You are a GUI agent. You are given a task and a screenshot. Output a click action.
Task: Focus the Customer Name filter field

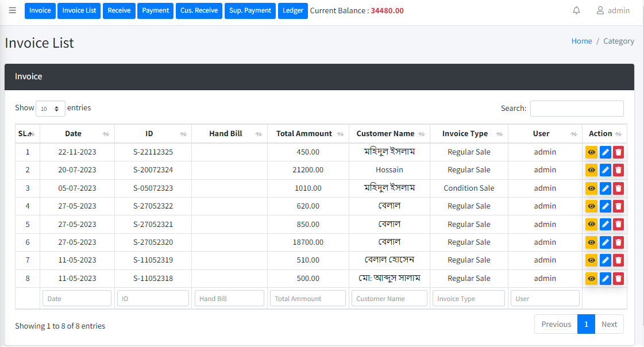point(390,299)
